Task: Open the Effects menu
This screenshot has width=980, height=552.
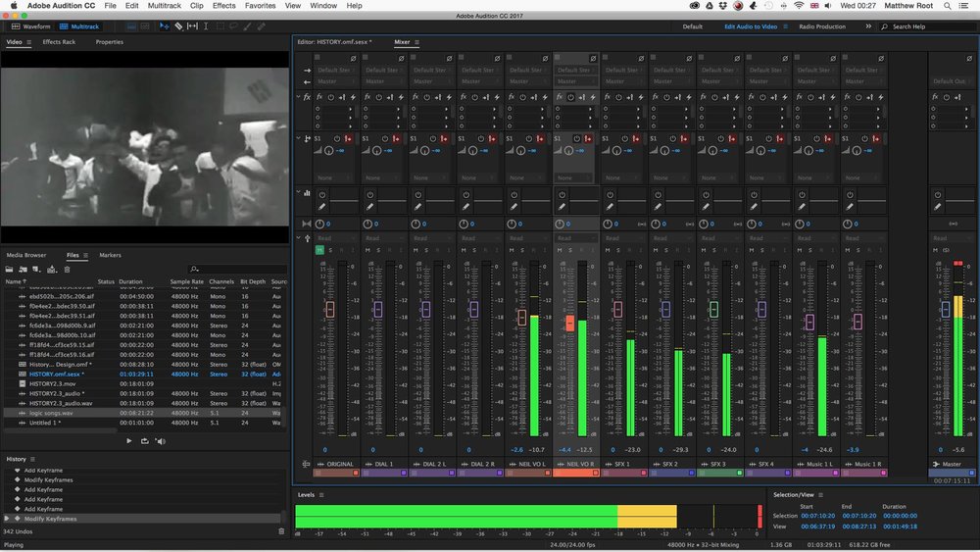Action: (223, 6)
